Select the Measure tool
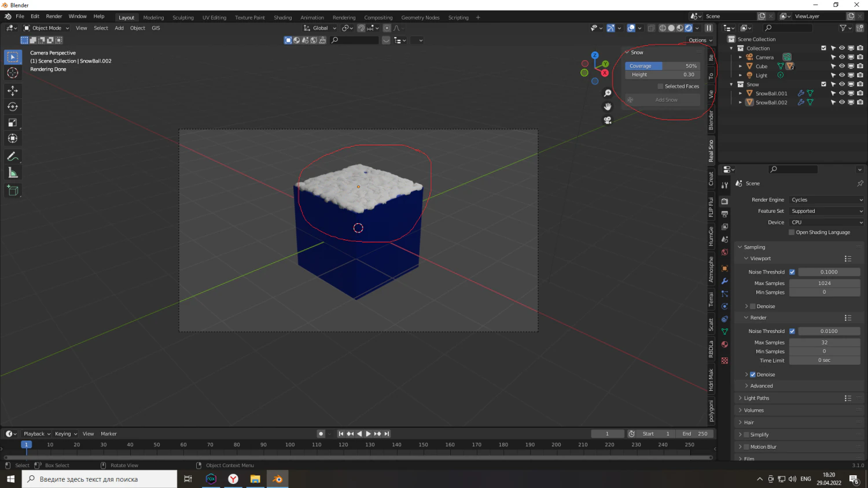Screen dimensions: 868x488 [13, 173]
